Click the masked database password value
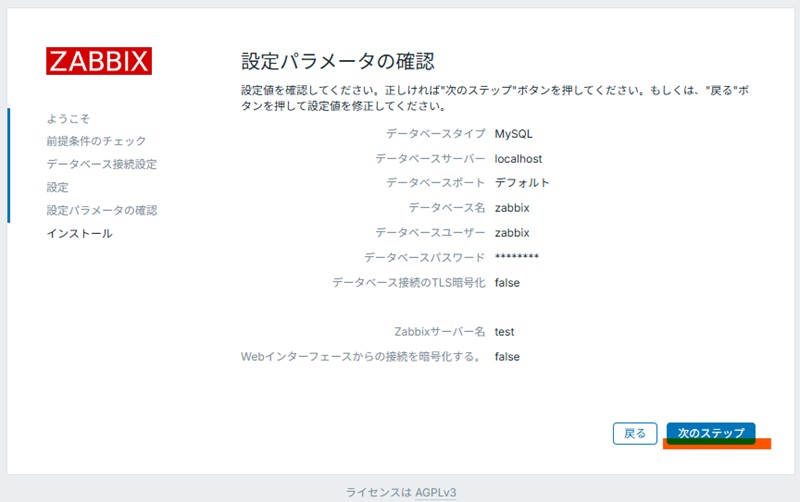800x502 pixels. click(516, 257)
